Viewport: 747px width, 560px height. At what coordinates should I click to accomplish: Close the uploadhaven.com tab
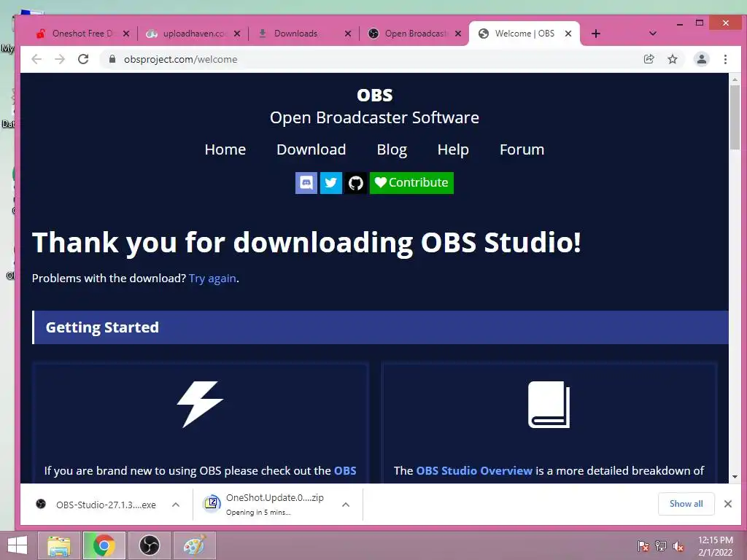click(237, 34)
